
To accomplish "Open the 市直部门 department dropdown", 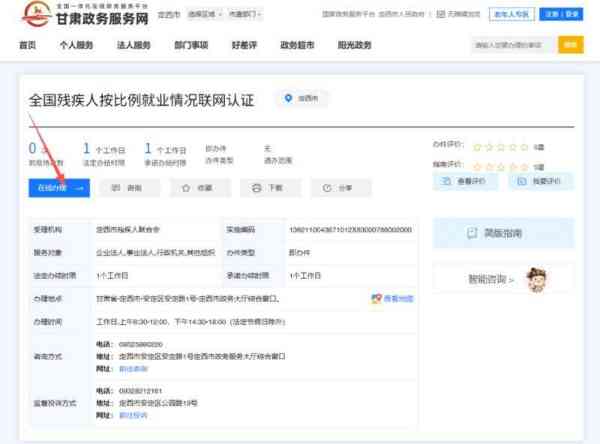I will click(x=245, y=14).
